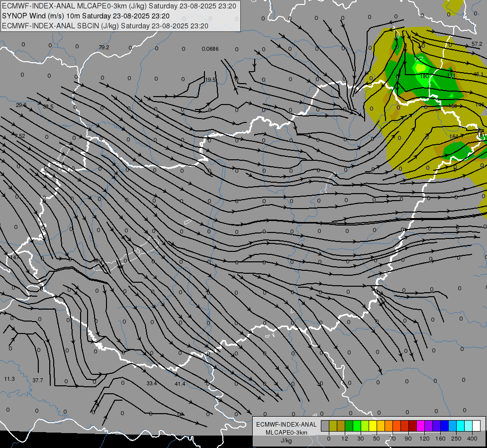Click the legend label ECMWF-INDEX-ANAL
Viewport: 487px width, 448px height.
coord(287,425)
